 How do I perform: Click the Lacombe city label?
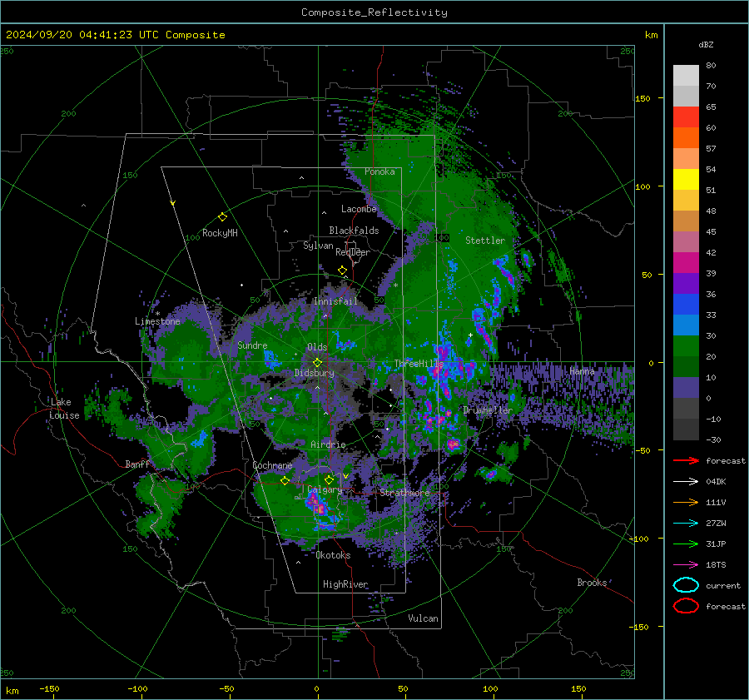pos(359,209)
